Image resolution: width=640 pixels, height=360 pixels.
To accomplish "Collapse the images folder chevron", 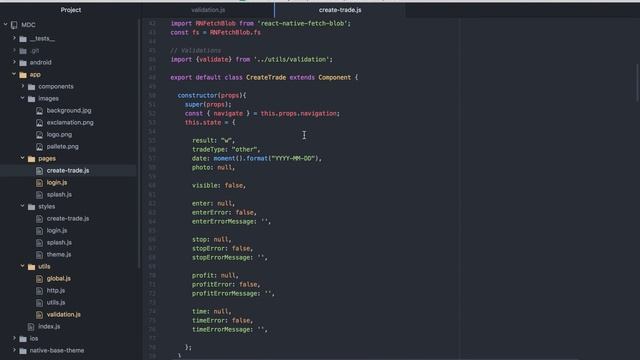I will (x=23, y=98).
